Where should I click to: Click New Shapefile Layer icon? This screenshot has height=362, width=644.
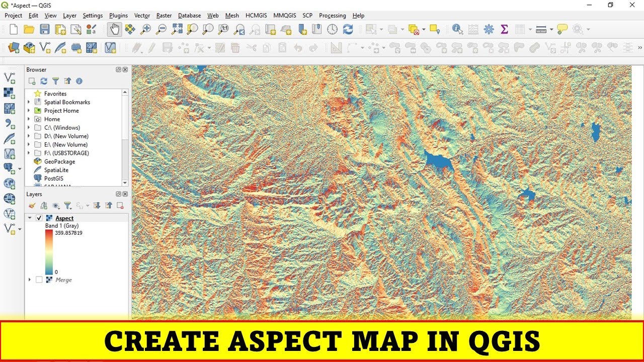[x=45, y=48]
